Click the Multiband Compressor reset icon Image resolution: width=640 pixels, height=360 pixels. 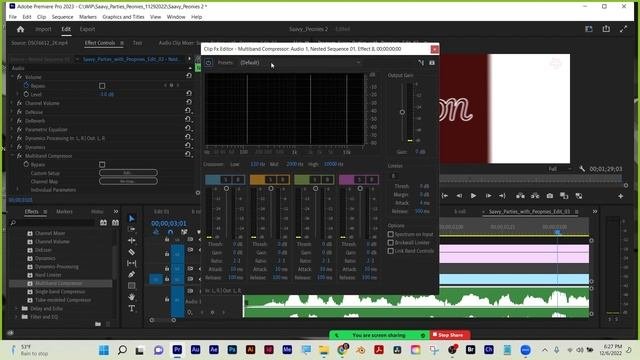(189, 155)
